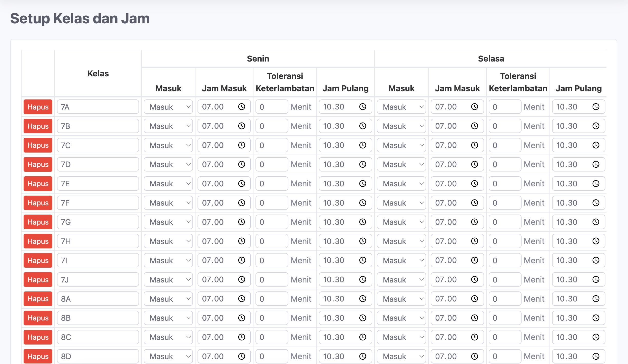Viewport: 628px width, 364px height.
Task: Open clock picker for 7F Selasa Jam Masuk
Action: 475,203
